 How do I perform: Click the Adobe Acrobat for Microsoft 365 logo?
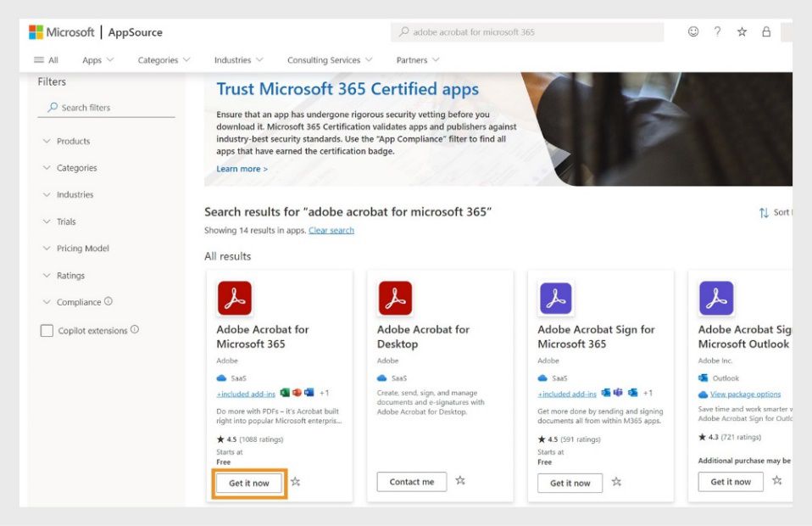click(x=235, y=298)
